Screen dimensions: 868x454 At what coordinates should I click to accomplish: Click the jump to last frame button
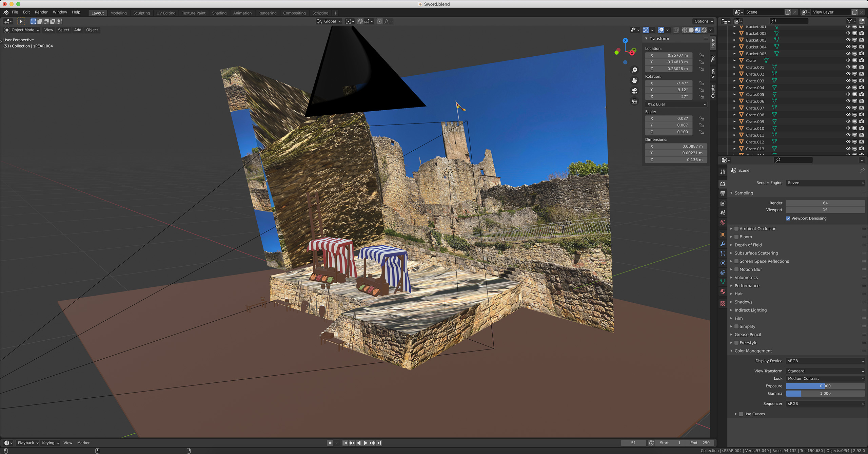(x=379, y=443)
